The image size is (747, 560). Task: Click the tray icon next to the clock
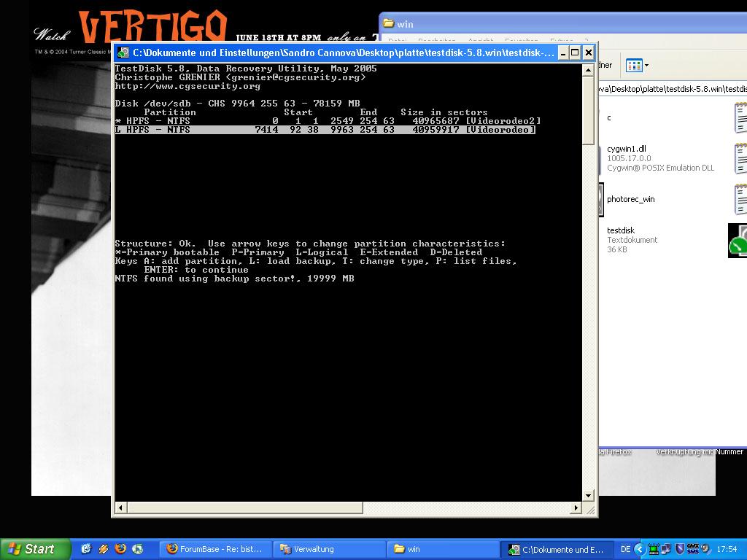click(705, 549)
